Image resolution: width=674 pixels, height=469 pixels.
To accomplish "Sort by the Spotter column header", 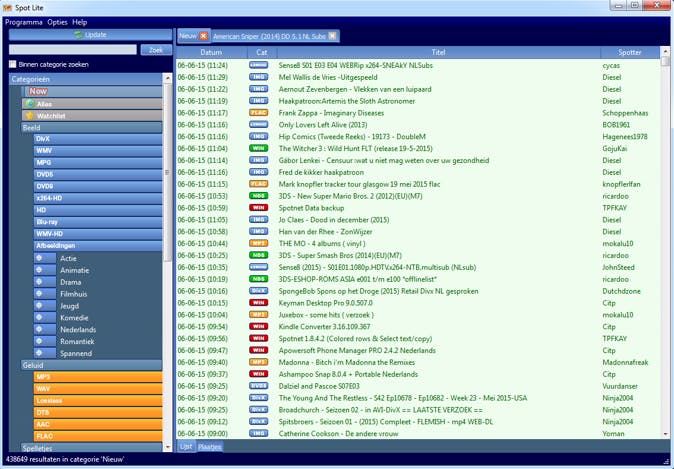I will click(x=630, y=52).
